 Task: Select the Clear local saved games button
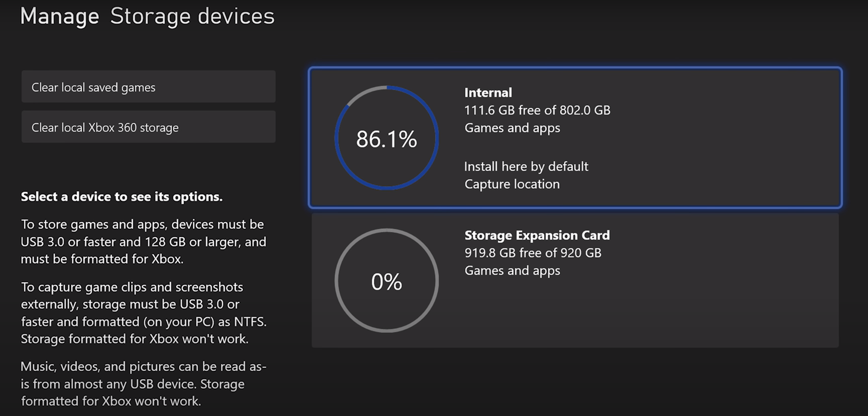(x=148, y=86)
